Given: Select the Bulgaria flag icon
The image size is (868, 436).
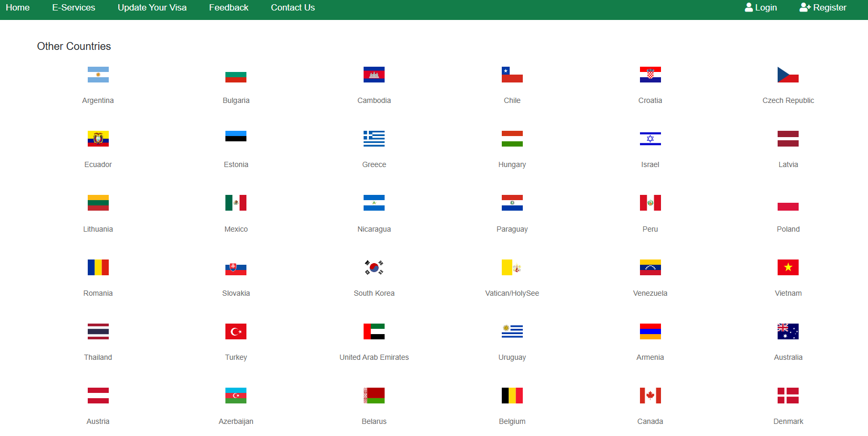Looking at the screenshot, I should (236, 75).
